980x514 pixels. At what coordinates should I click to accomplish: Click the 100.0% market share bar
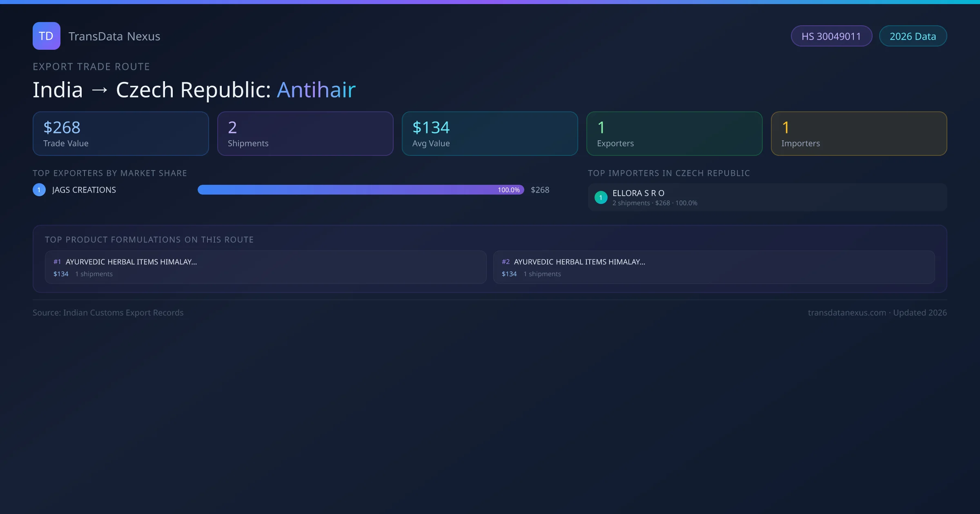pyautogui.click(x=361, y=190)
